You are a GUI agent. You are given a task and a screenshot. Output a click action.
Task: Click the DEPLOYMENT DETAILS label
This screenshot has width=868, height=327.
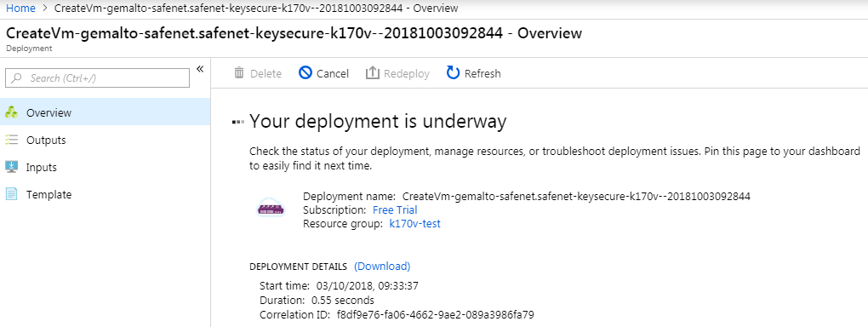pos(299,267)
